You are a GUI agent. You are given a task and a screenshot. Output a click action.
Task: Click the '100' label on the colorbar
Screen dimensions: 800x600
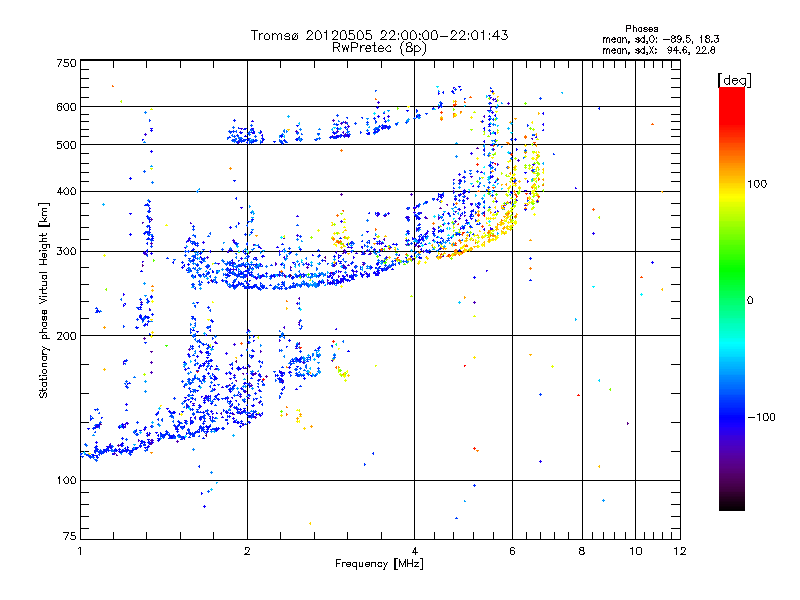[x=757, y=184]
